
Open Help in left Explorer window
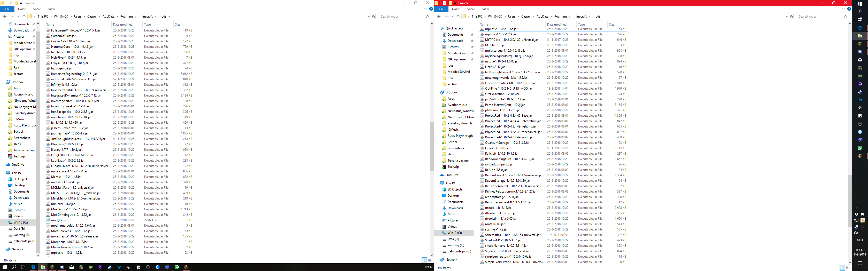coord(431,9)
